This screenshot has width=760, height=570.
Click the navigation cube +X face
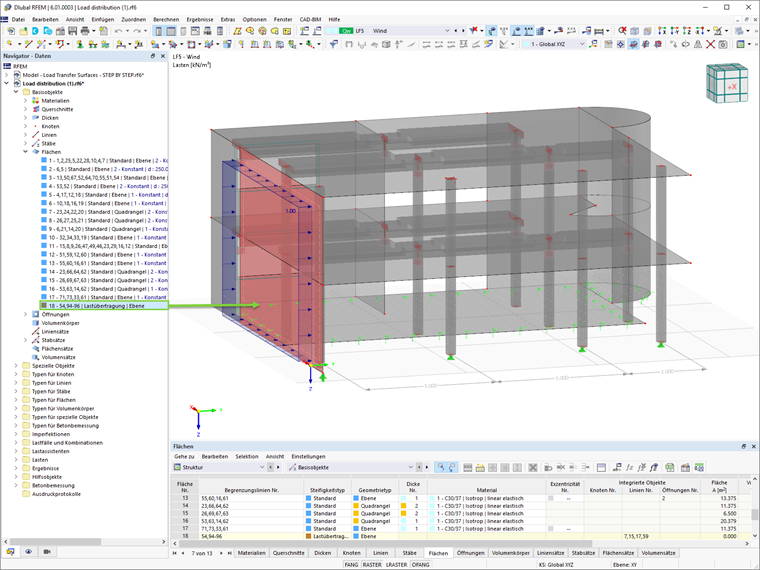[x=732, y=87]
